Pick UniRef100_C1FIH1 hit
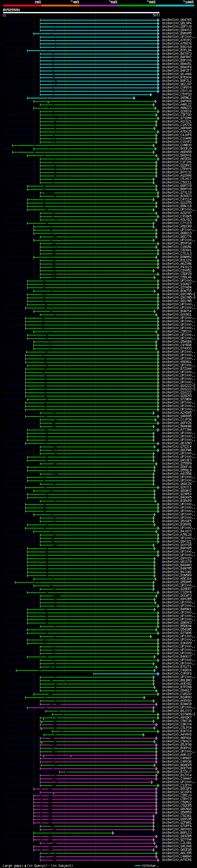 tap(176, 162)
